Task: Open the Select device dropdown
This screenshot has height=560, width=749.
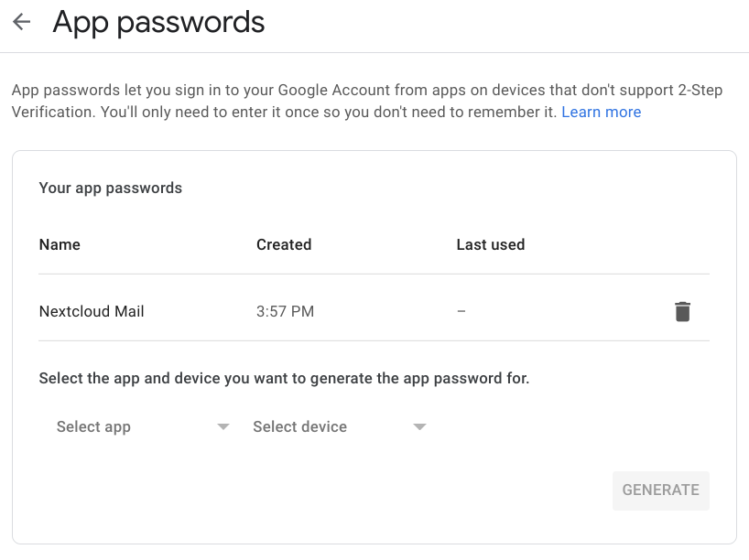Action: 339,426
